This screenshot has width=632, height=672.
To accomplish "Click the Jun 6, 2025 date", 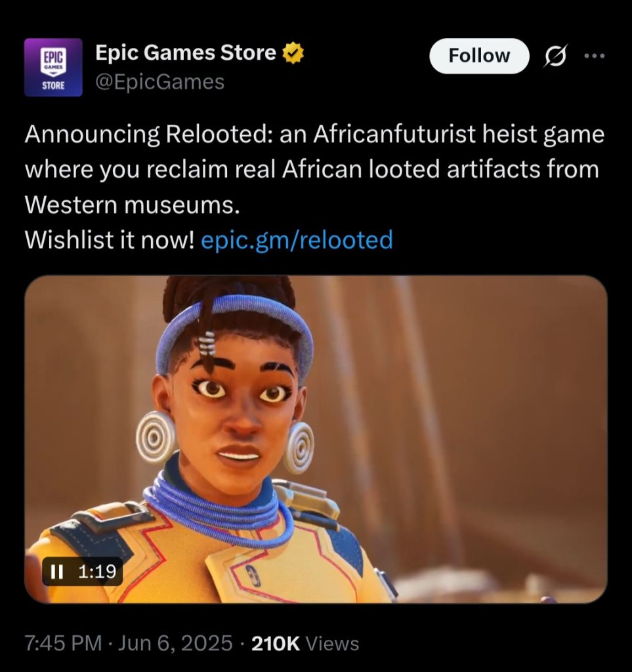I will coord(175,643).
